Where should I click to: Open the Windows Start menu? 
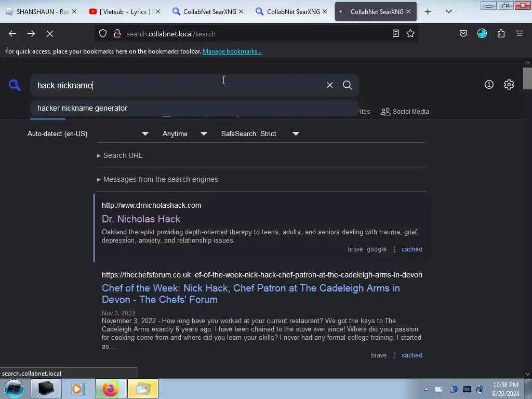[14, 389]
